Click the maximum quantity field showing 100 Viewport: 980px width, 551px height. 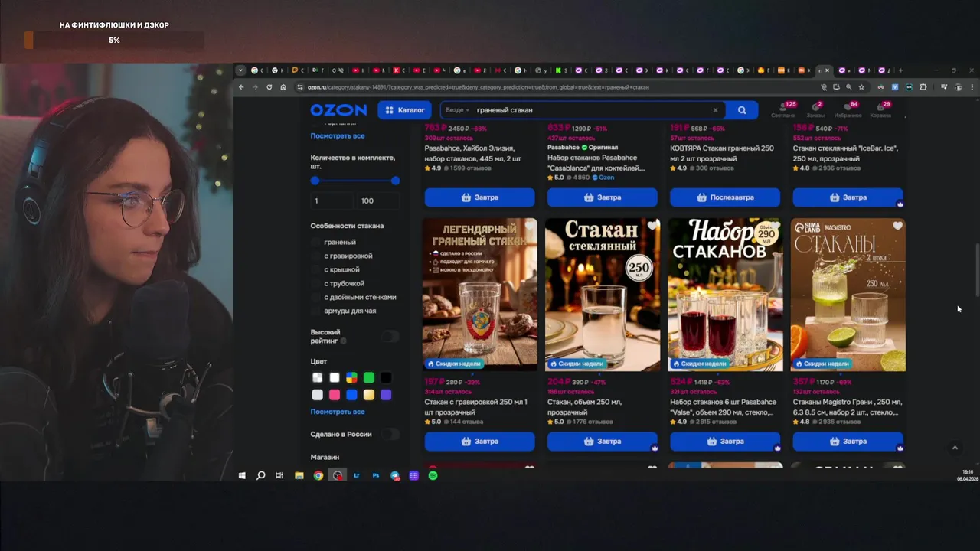click(377, 201)
